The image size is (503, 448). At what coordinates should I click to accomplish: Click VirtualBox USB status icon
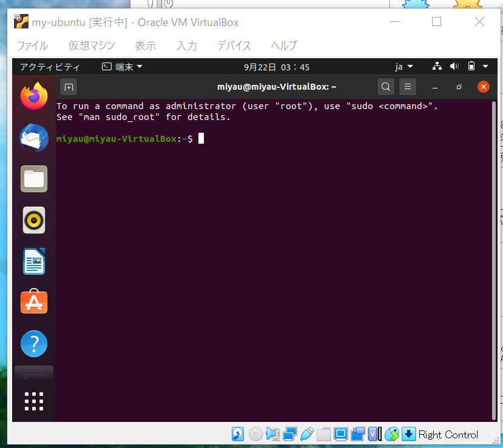306,435
